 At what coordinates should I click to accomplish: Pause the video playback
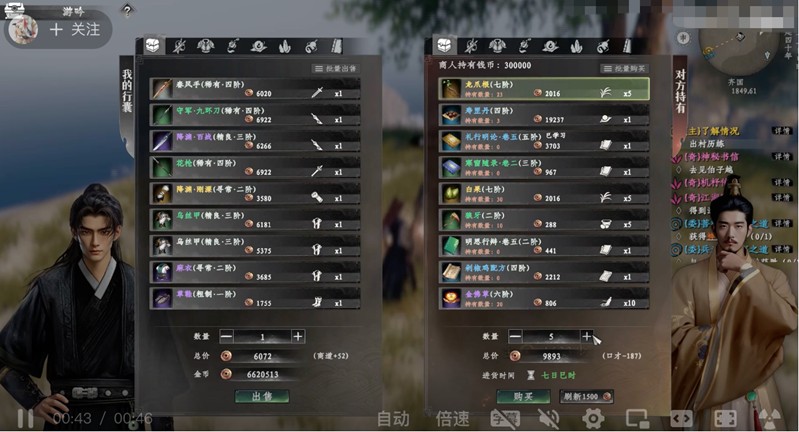coord(25,419)
